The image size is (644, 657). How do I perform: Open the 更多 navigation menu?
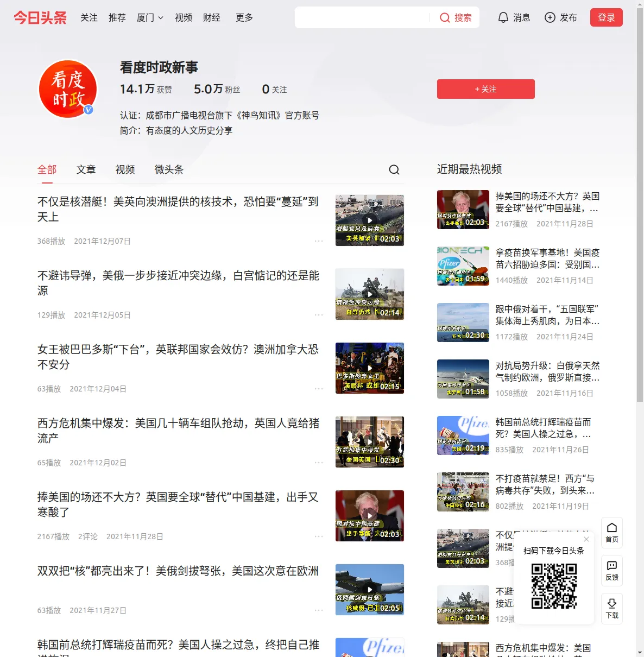point(244,18)
